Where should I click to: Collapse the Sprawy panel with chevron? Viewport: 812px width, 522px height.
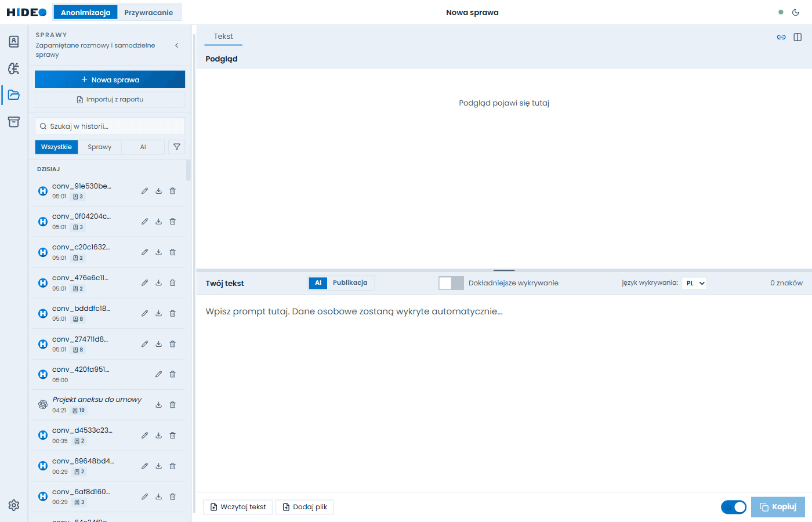click(177, 45)
